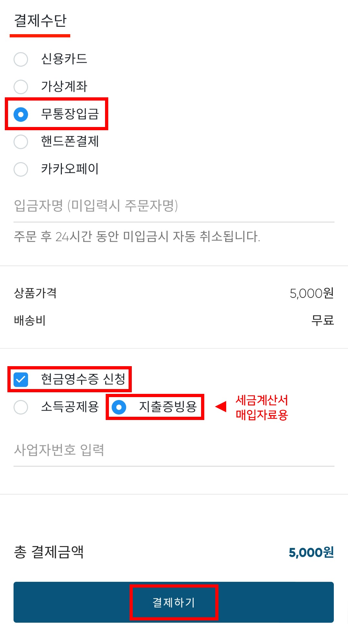Click the 상품가격 5,000원 value
Viewport: 348px width, 644px height.
coord(312,293)
